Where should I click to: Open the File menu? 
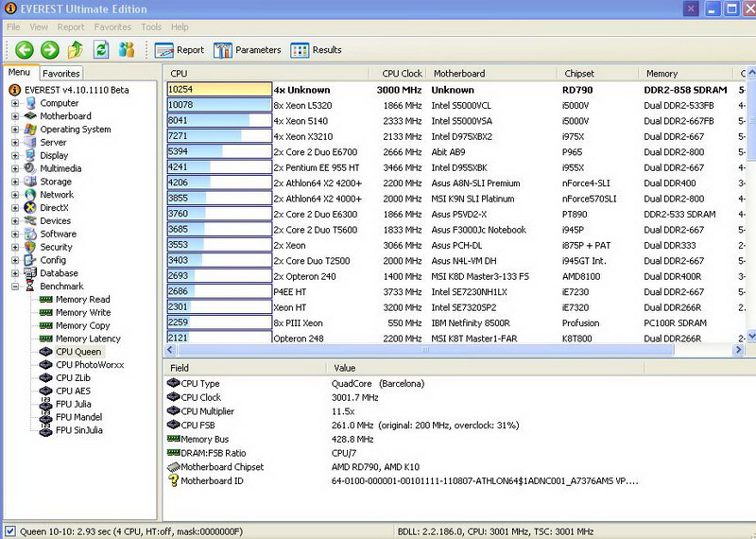pyautogui.click(x=13, y=27)
